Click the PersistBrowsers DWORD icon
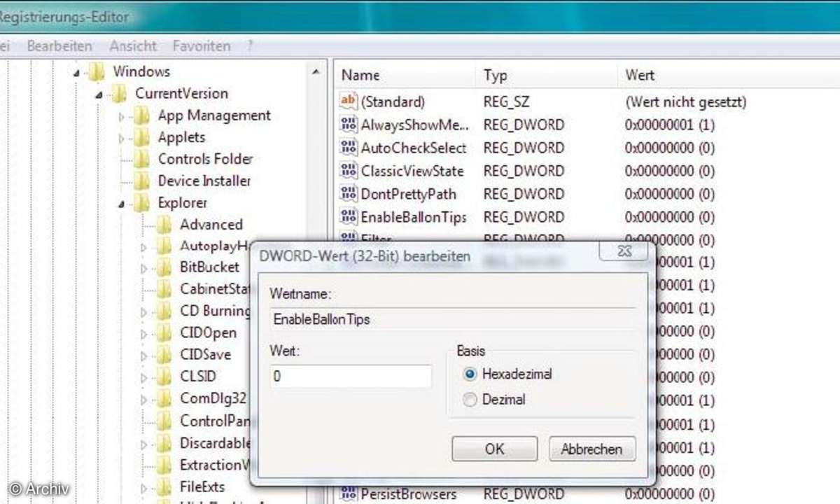The image size is (840, 504). tap(348, 493)
